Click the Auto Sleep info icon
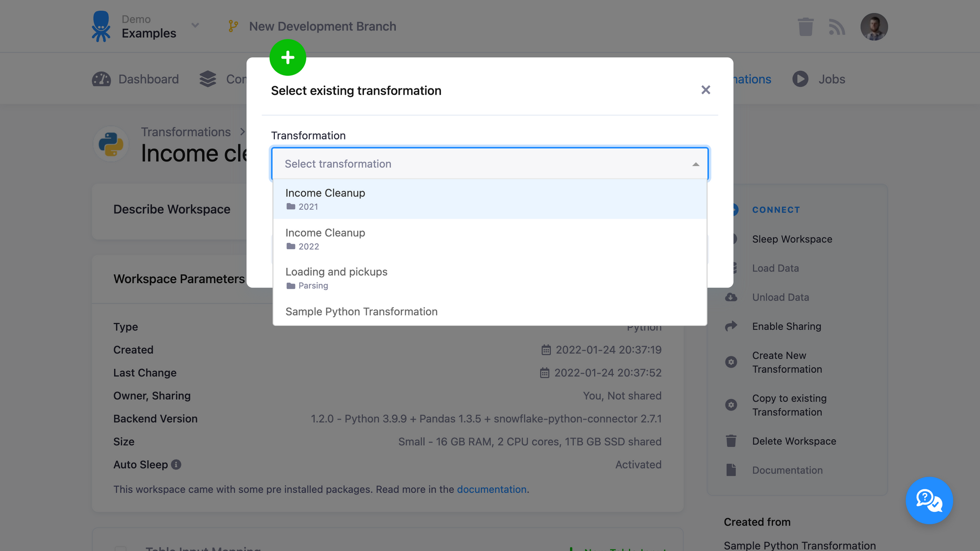This screenshot has height=551, width=980. pos(176,464)
